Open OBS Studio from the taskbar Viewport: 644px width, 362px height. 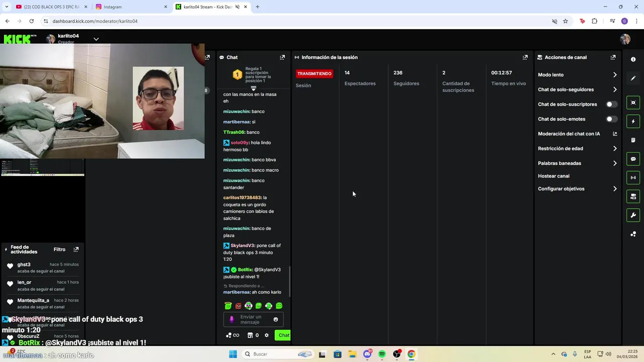[x=396, y=354]
